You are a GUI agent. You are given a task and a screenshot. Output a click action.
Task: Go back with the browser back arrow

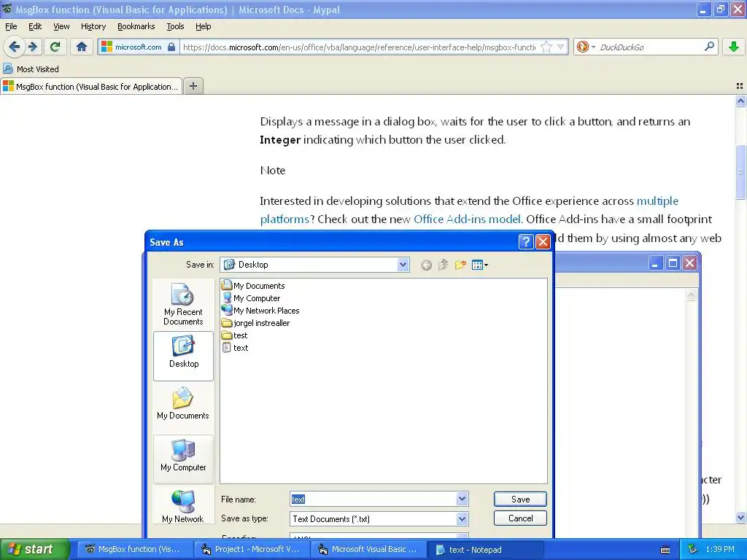[x=15, y=47]
